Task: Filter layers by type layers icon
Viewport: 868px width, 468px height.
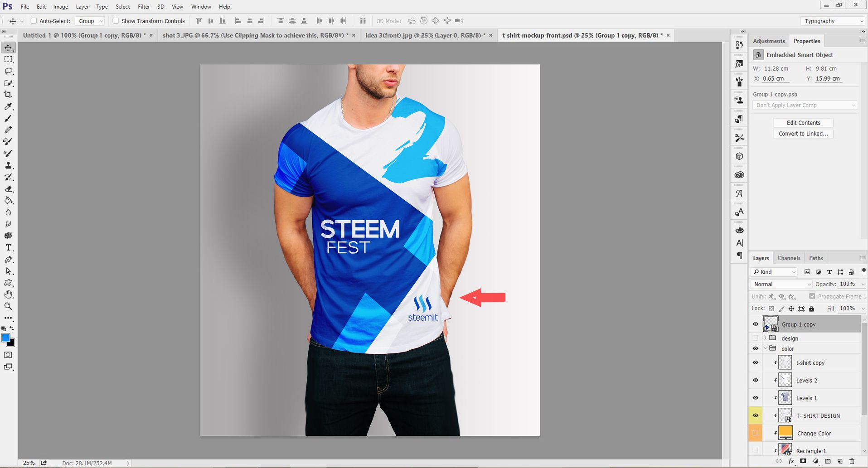Action: (829, 272)
